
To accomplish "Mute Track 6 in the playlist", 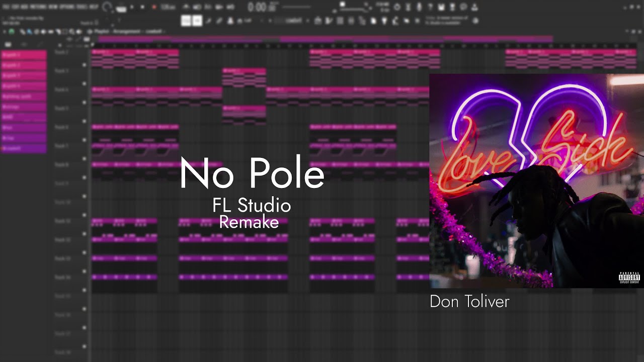I will 84,140.
